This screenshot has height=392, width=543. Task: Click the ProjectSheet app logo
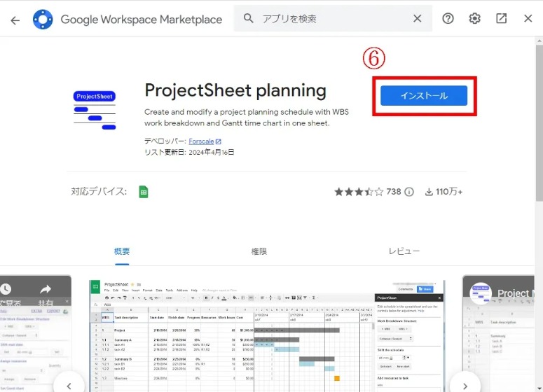(x=95, y=110)
